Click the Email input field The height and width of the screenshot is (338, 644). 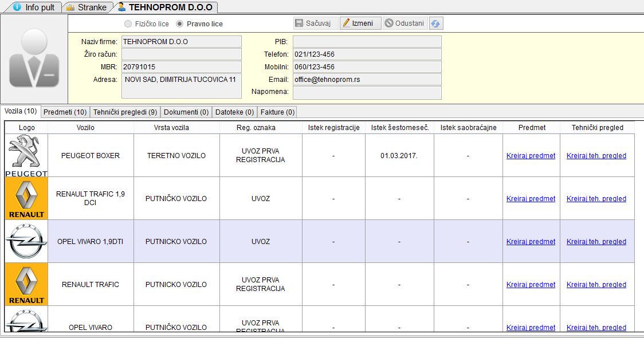[367, 80]
